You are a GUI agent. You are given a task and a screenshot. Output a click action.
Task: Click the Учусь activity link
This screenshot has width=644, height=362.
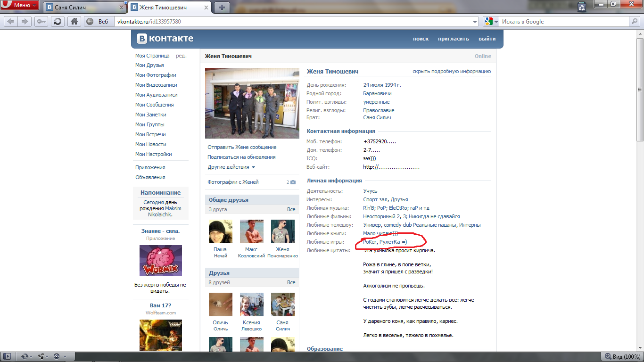[370, 191]
